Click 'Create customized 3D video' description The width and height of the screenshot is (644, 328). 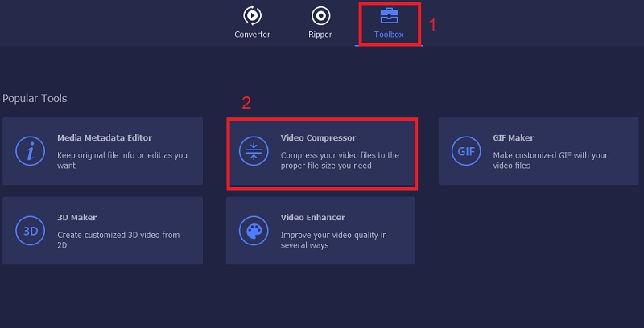[118, 240]
